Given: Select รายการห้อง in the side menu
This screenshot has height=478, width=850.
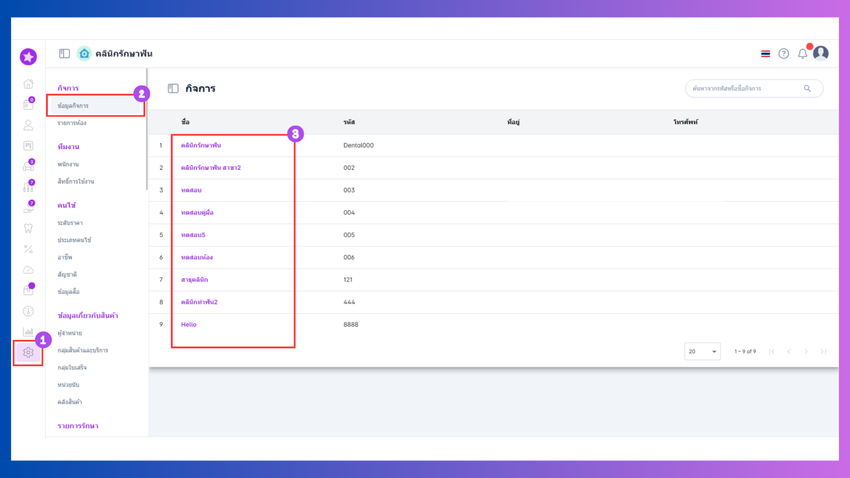Looking at the screenshot, I should point(72,123).
